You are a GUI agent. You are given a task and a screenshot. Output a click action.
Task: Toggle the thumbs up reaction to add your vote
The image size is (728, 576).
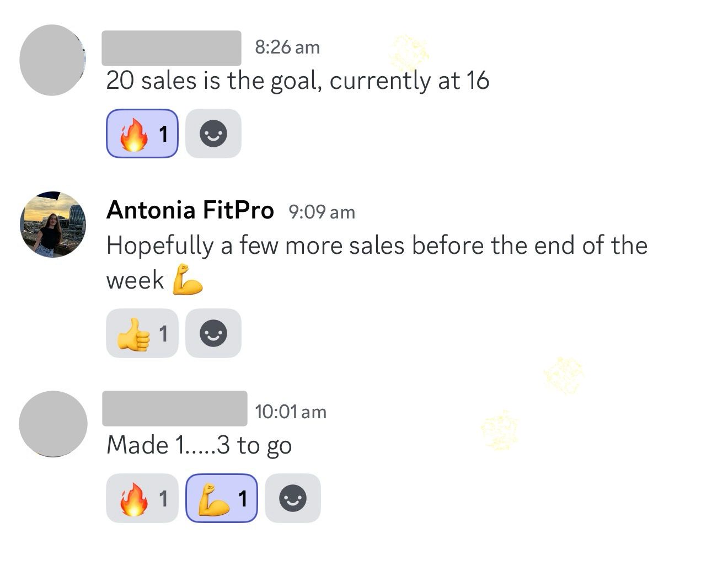142,333
